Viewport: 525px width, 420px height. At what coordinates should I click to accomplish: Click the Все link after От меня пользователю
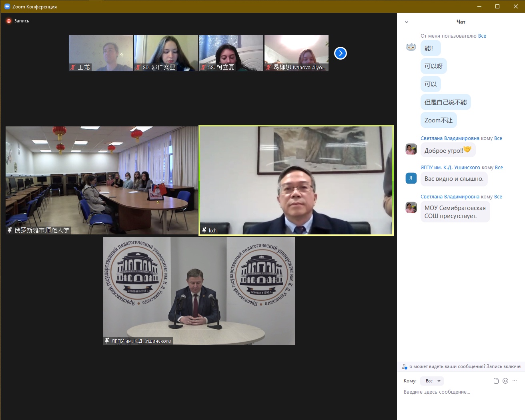coord(482,36)
